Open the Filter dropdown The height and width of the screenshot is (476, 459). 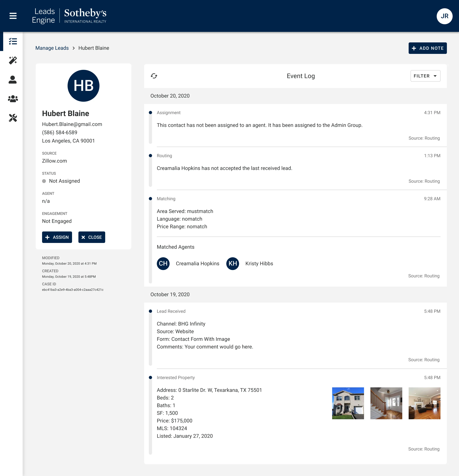(425, 76)
